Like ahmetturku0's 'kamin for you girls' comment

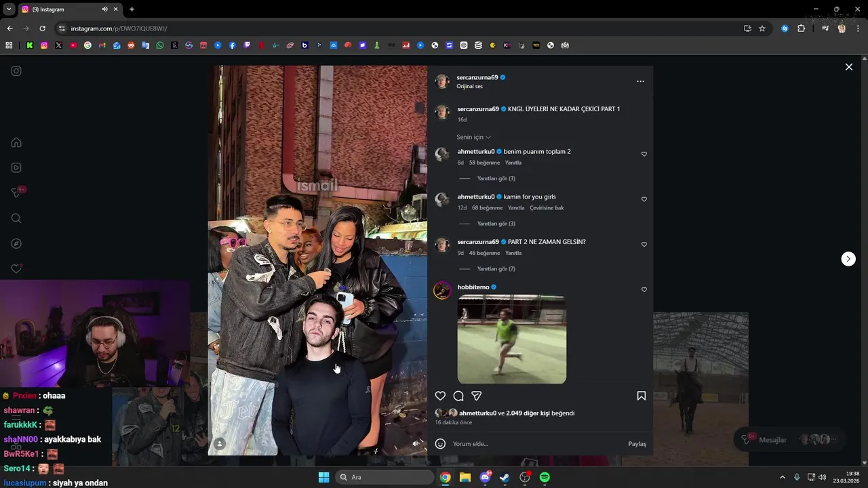[x=644, y=199]
